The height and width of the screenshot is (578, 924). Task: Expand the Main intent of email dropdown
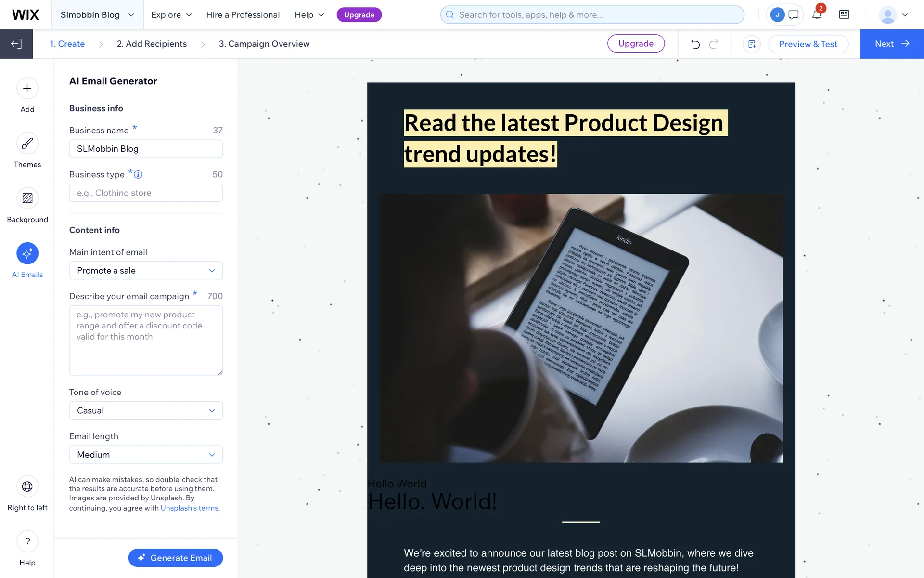tap(146, 271)
